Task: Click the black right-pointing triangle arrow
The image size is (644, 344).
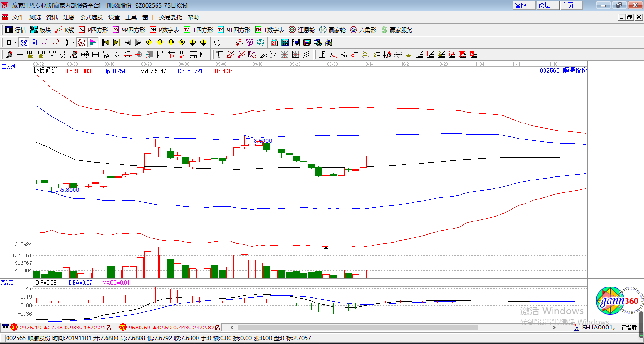Action: coord(138,42)
